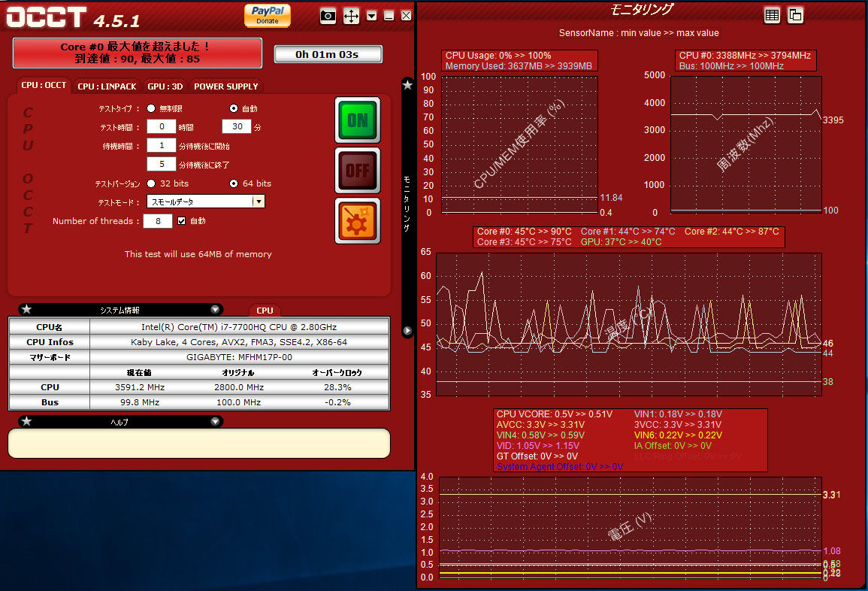Click the monitoring table view icon
This screenshot has height=591, width=868.
(x=772, y=15)
